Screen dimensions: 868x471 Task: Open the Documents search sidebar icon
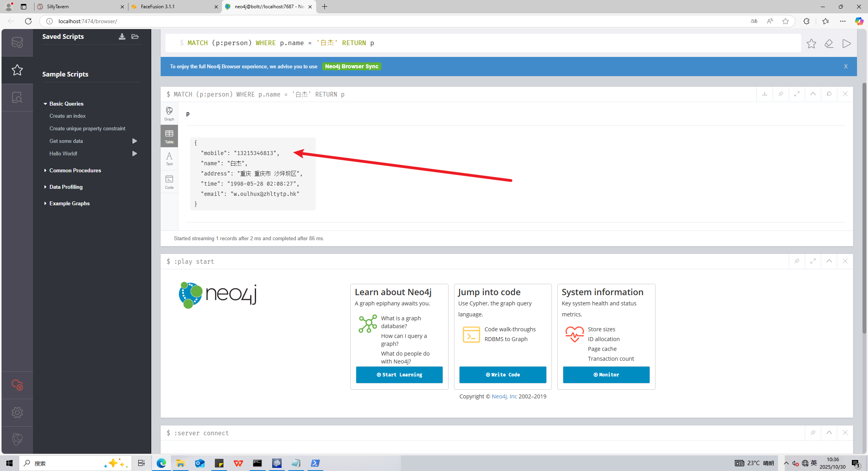(x=17, y=97)
